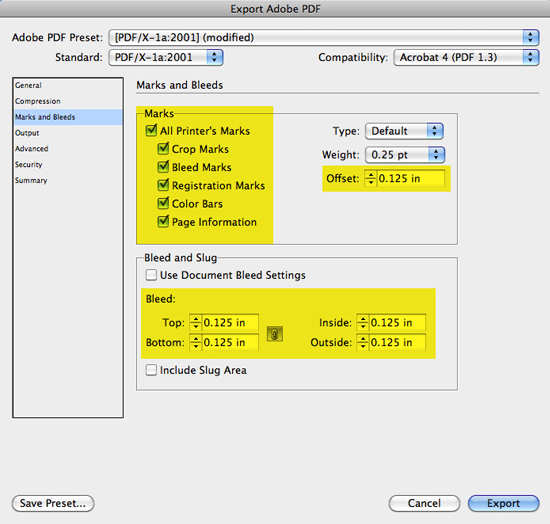550x524 pixels.
Task: Click the bleed chain-link lock icon
Action: [275, 334]
